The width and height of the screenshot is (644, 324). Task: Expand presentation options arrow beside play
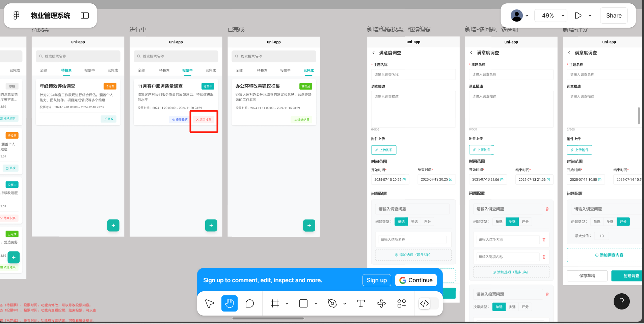click(x=590, y=16)
